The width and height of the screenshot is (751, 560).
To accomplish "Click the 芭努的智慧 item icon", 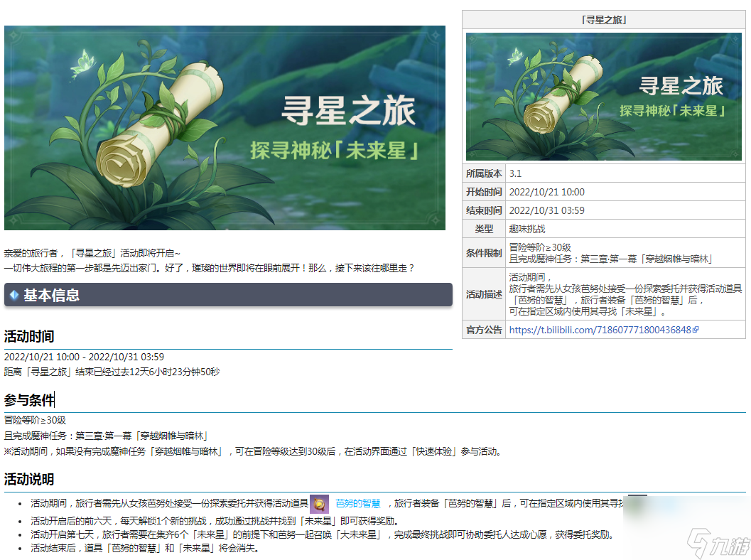I will (319, 504).
